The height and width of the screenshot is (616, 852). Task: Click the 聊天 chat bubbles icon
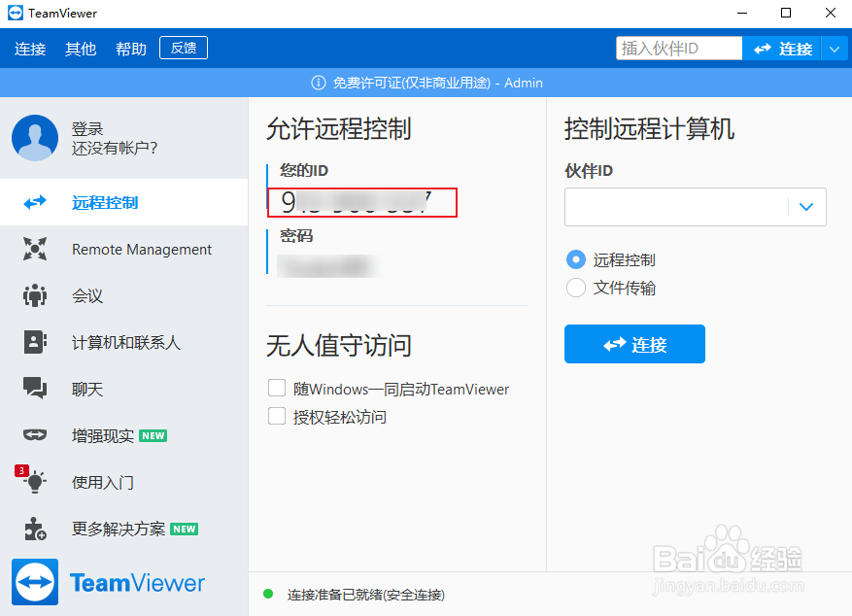(x=35, y=389)
